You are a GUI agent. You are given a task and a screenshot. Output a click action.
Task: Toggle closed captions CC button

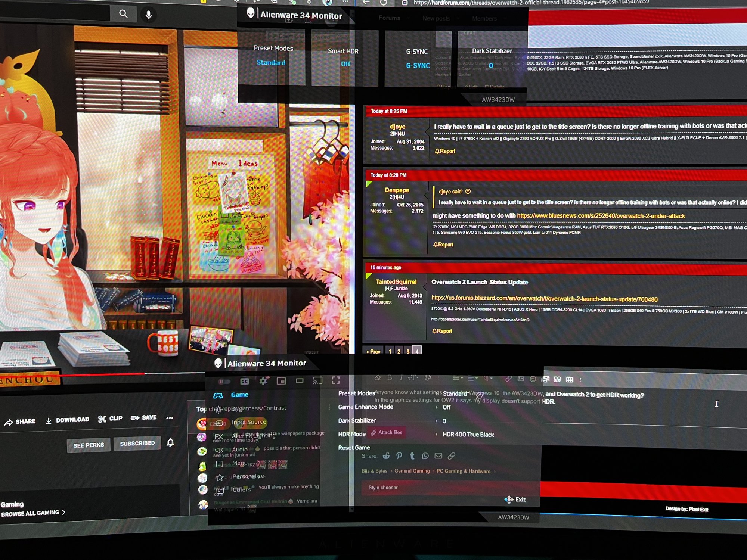pyautogui.click(x=245, y=381)
